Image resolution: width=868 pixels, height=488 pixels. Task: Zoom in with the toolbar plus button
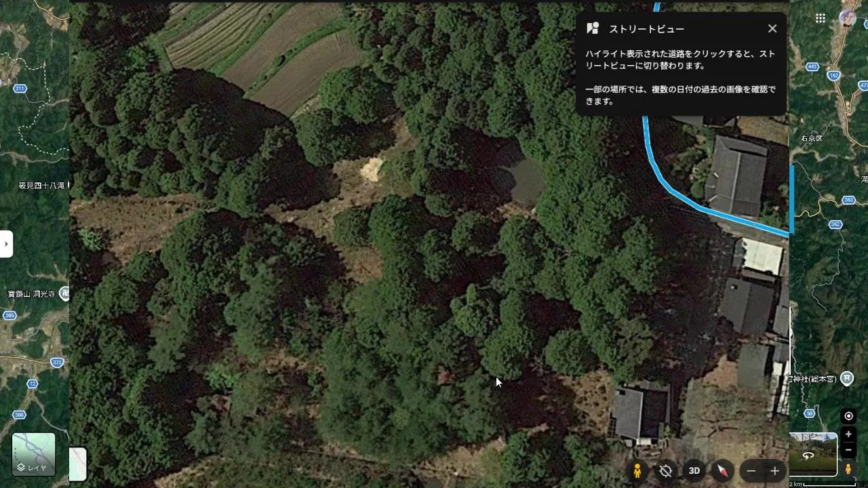click(x=774, y=470)
